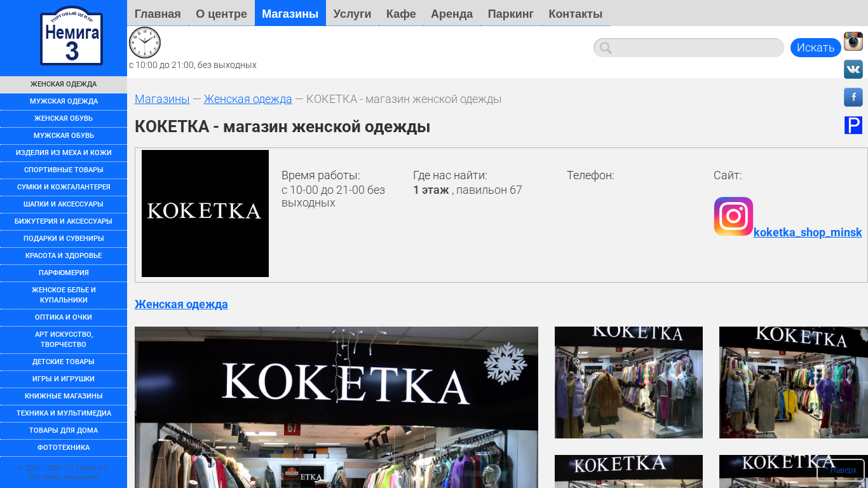Click the page heading 'КОКЕТКА - магазин женской одежды'
Viewport: 868px width, 488px height.
(282, 127)
